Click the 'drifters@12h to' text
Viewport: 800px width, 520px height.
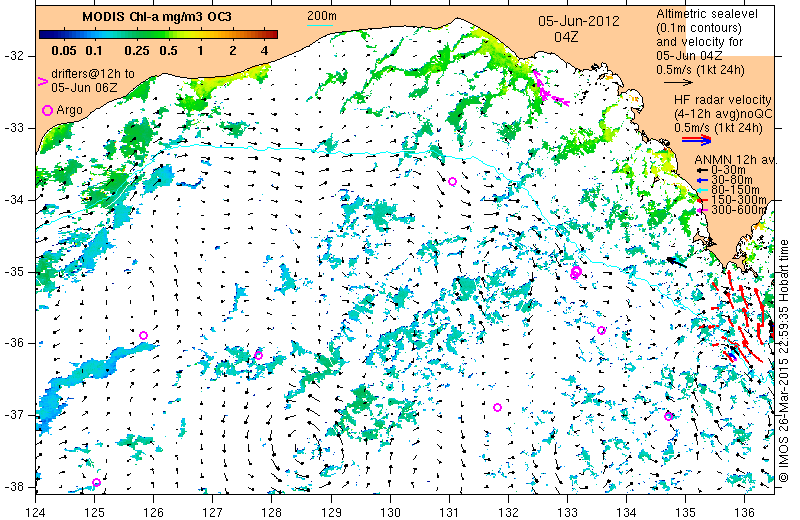tap(93, 74)
